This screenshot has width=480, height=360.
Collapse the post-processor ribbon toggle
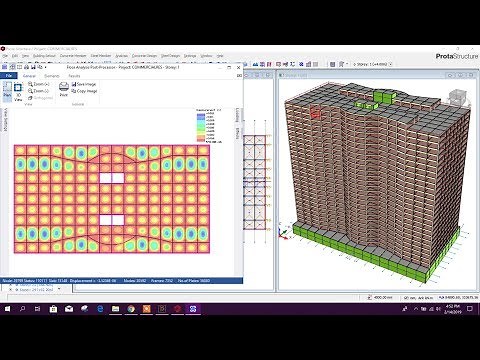pos(239,76)
